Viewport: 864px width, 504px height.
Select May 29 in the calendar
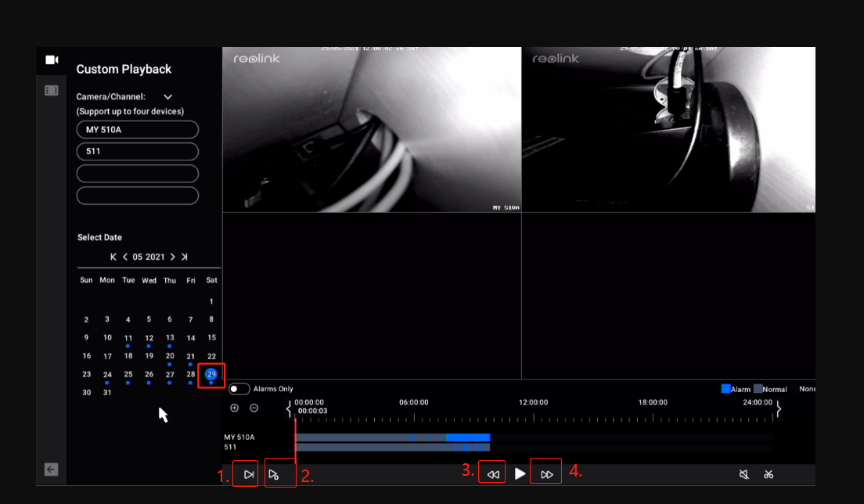211,375
